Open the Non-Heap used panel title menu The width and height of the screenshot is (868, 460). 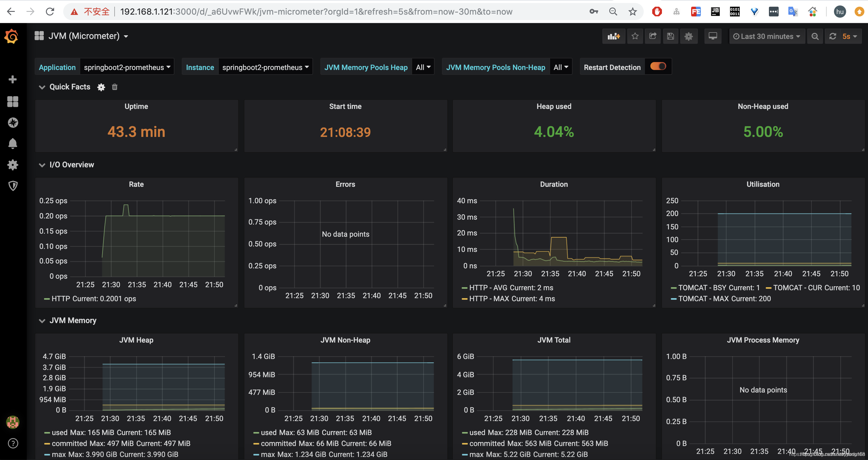(763, 106)
